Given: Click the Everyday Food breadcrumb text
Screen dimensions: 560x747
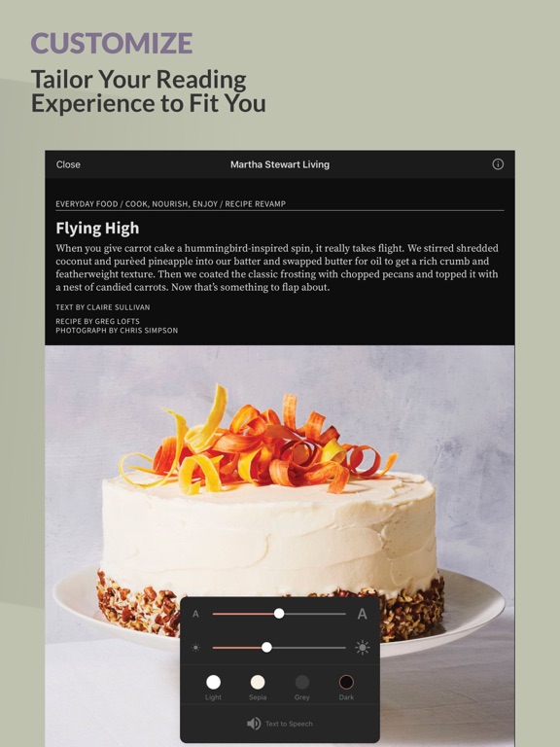Looking at the screenshot, I should 87,204.
